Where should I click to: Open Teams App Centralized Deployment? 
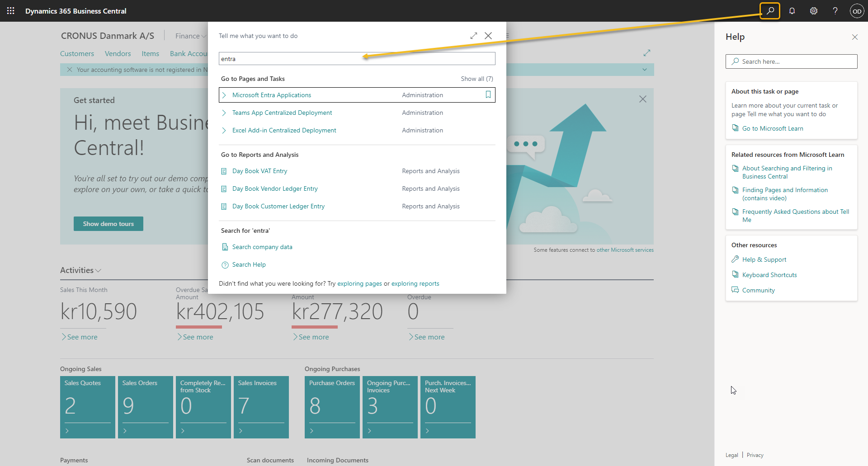click(282, 113)
